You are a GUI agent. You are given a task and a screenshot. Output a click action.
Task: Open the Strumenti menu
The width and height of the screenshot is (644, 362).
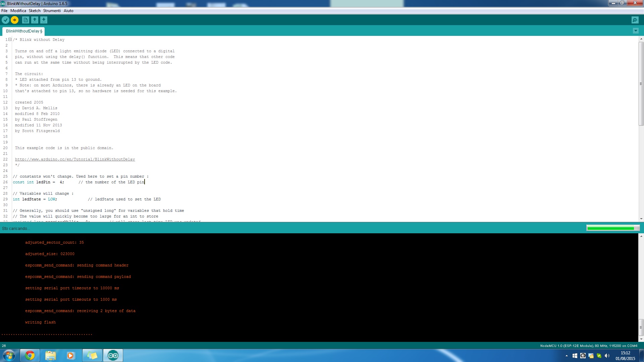coord(52,11)
